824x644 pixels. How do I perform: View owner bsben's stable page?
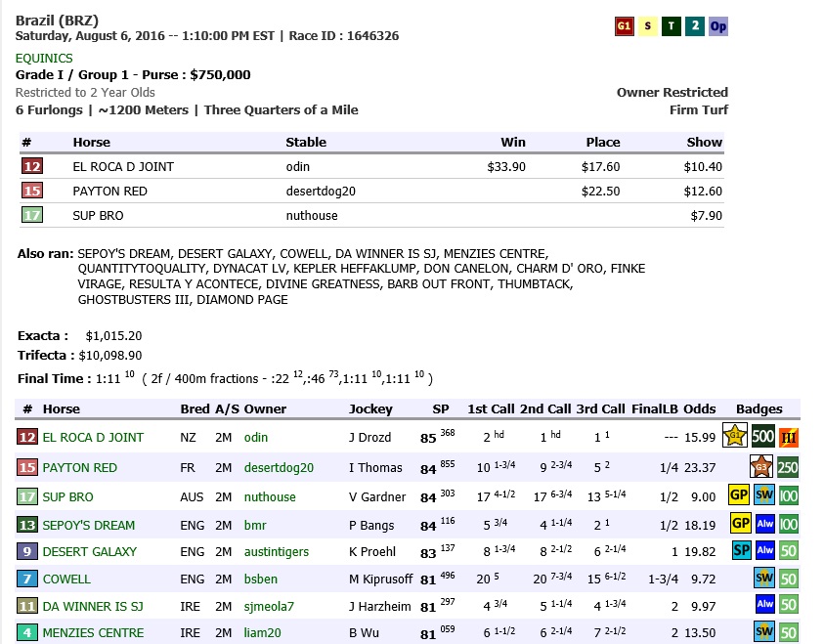pos(261,580)
